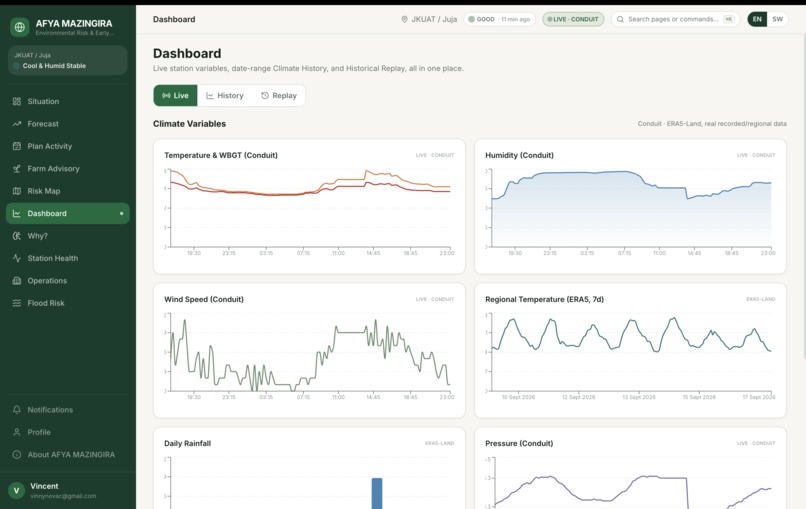Switch language to EN

coord(757,19)
